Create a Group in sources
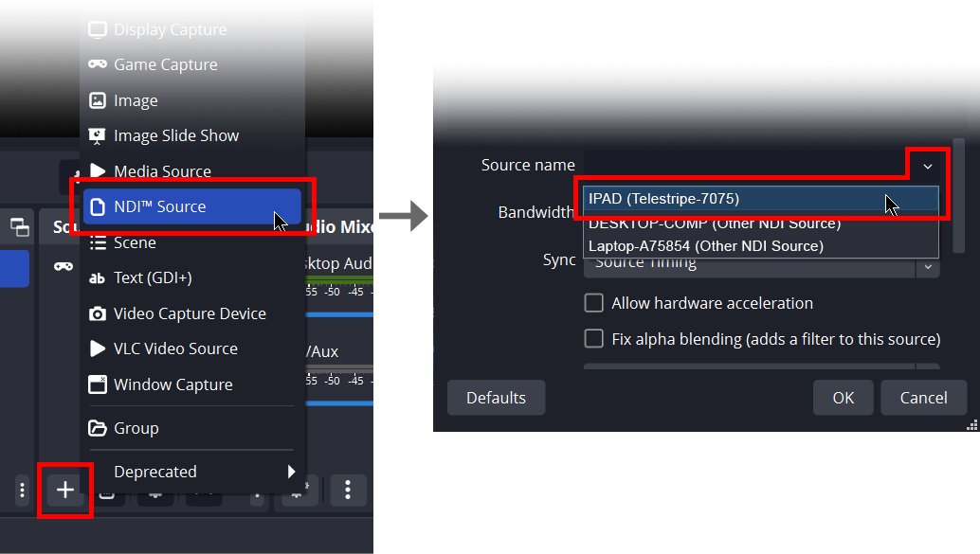Image resolution: width=980 pixels, height=554 pixels. pos(136,428)
